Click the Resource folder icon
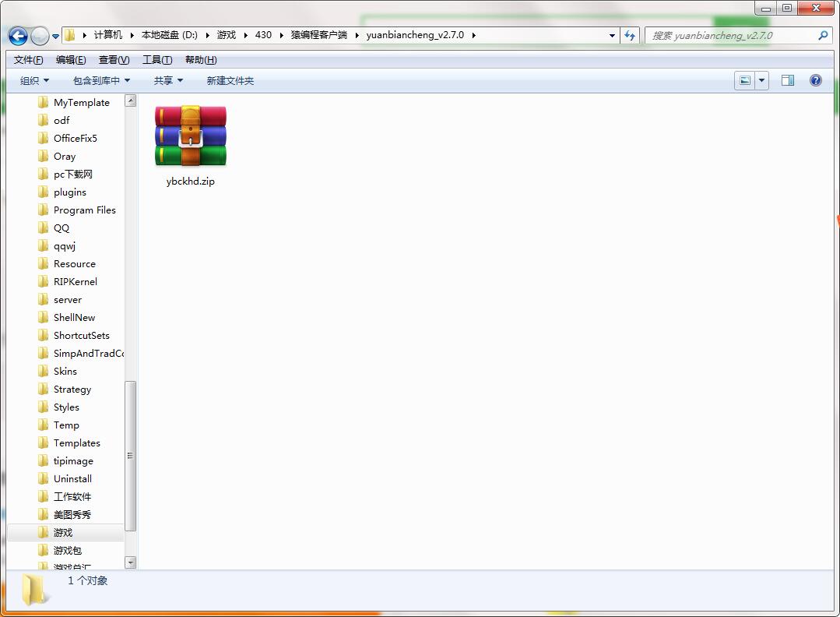This screenshot has height=617, width=840. [x=44, y=264]
